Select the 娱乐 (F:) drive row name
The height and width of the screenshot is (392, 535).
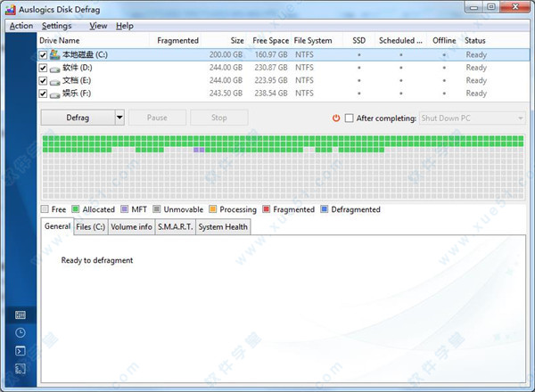[77, 94]
